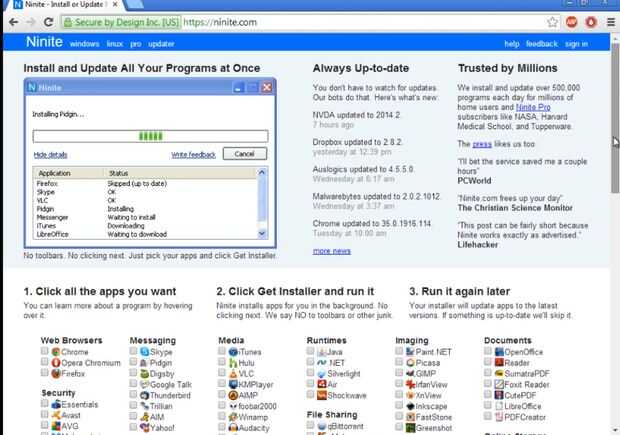Enable the .NET checkbox
This screenshot has width=620, height=435.
[310, 362]
